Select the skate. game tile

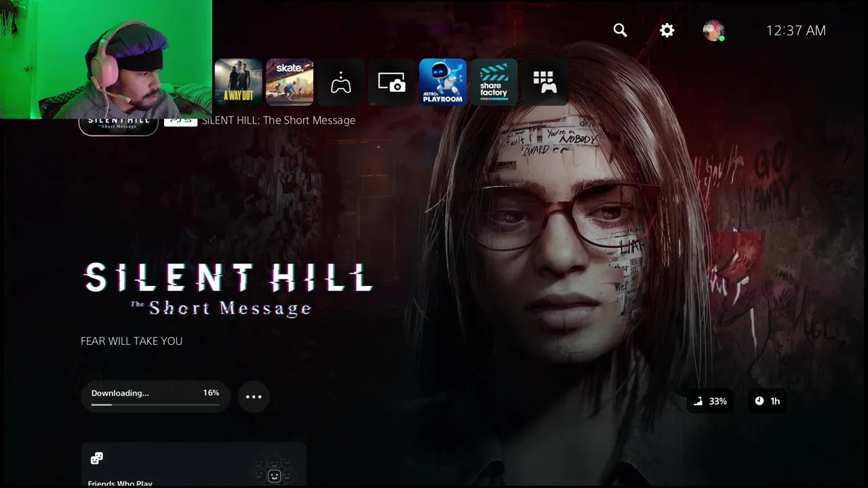[x=290, y=82]
